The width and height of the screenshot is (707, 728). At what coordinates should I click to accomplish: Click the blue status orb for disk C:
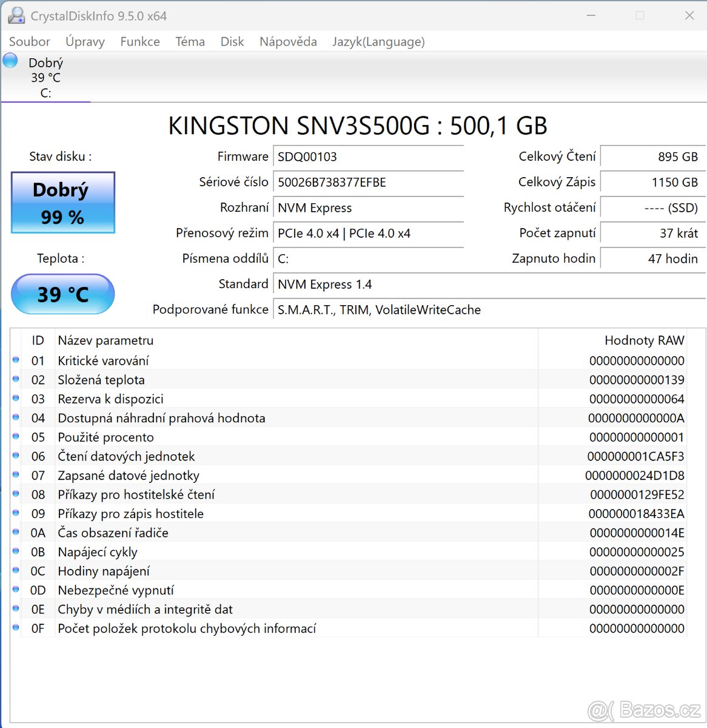point(10,61)
